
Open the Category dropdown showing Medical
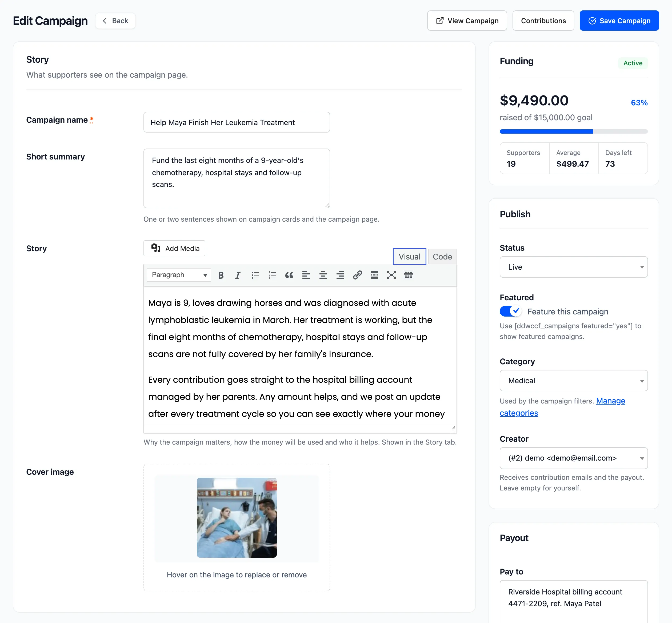(x=574, y=381)
